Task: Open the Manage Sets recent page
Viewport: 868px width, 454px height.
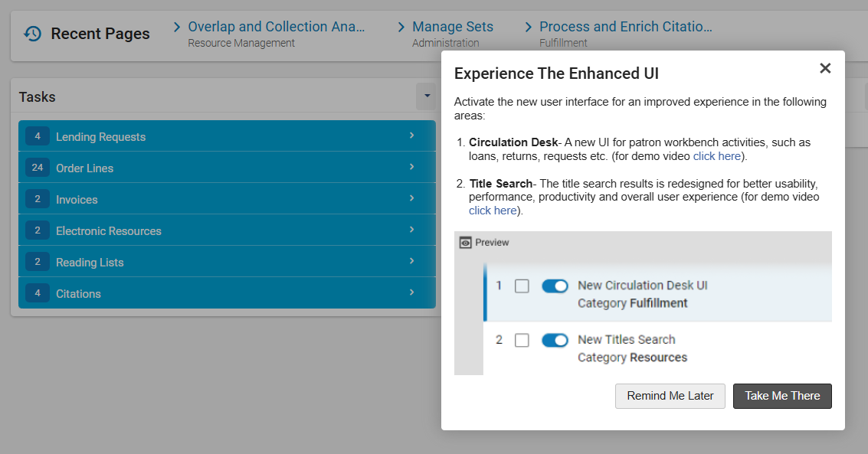Action: point(452,27)
